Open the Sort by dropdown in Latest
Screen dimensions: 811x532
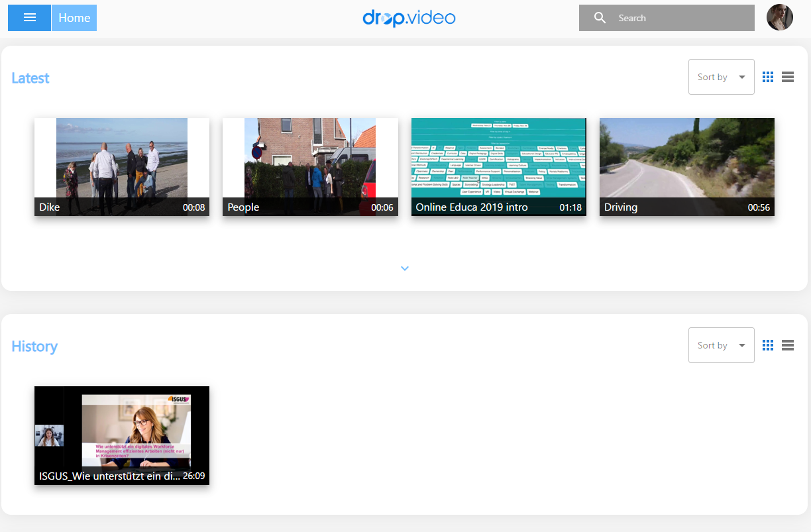pyautogui.click(x=721, y=77)
